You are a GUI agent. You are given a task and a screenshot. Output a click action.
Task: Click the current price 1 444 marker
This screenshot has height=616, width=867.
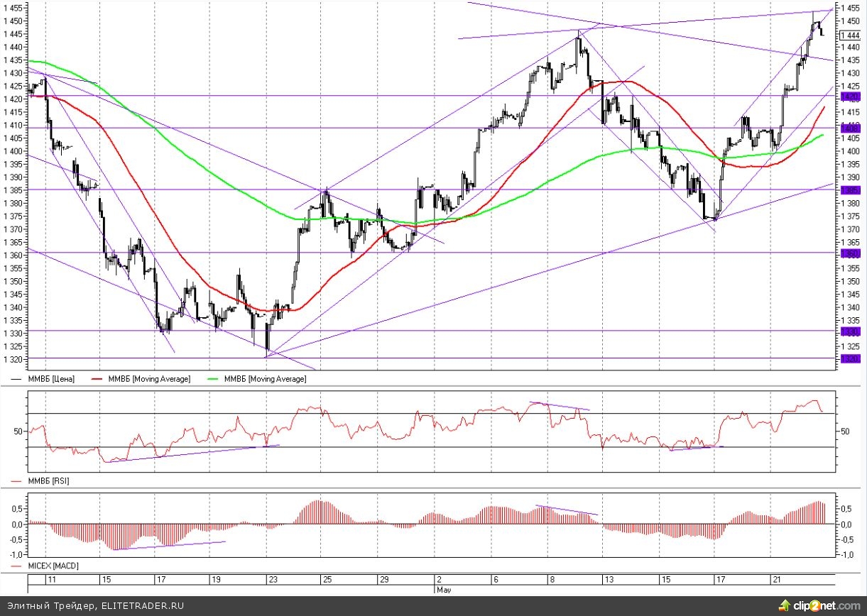(x=850, y=36)
